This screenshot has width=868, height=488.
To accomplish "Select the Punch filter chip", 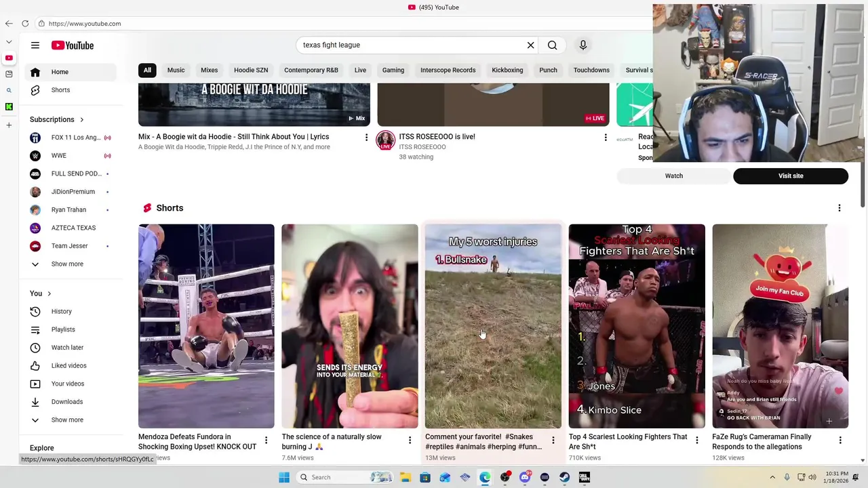I will click(x=548, y=70).
